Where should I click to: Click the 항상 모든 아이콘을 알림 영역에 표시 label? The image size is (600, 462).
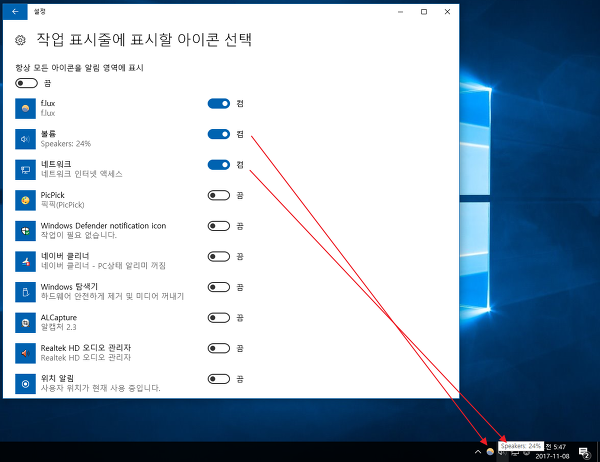(79, 68)
